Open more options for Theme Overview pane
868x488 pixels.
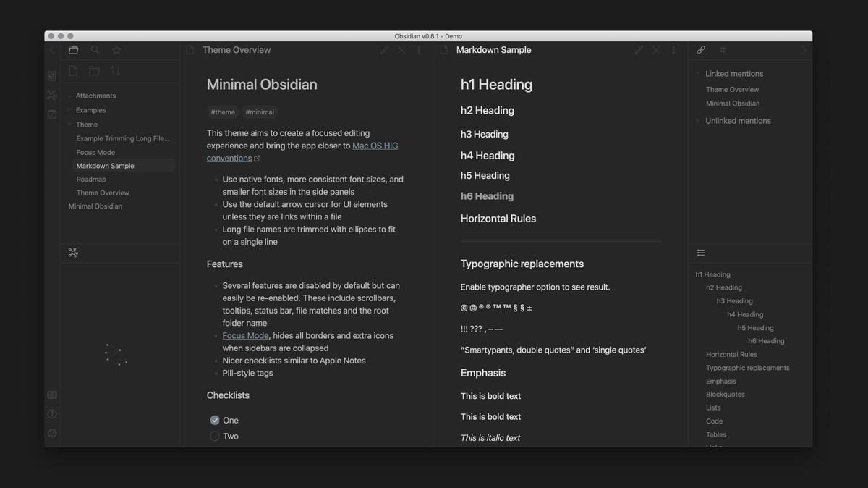419,50
